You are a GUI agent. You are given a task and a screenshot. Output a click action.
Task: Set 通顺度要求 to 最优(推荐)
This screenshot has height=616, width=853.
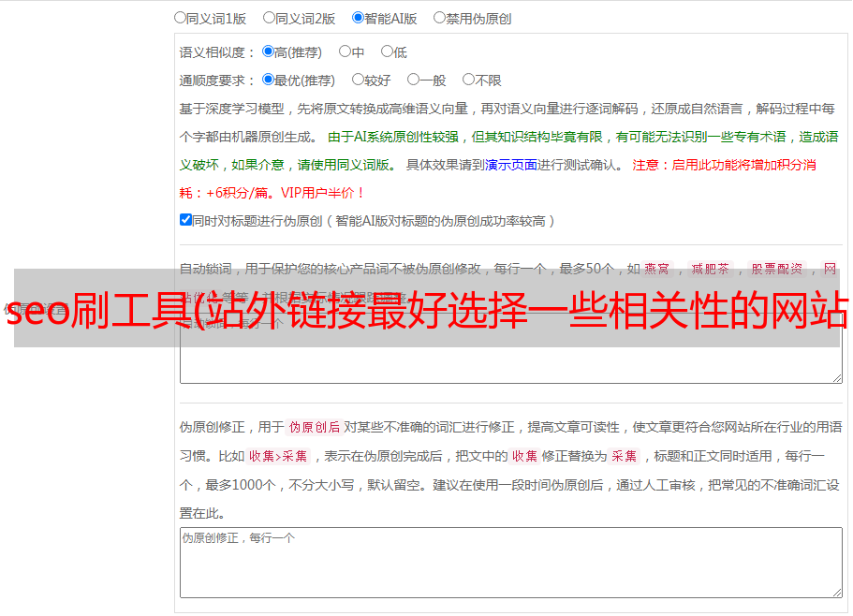268,80
